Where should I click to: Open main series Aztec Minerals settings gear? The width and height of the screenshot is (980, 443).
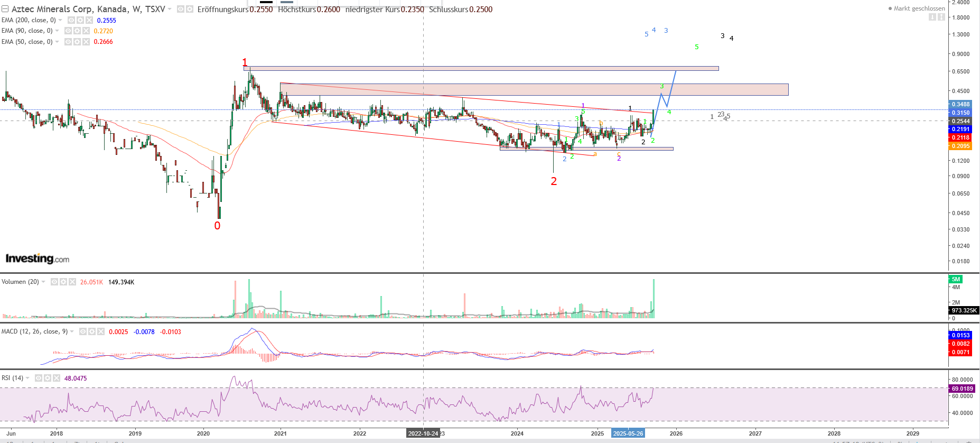coord(189,9)
